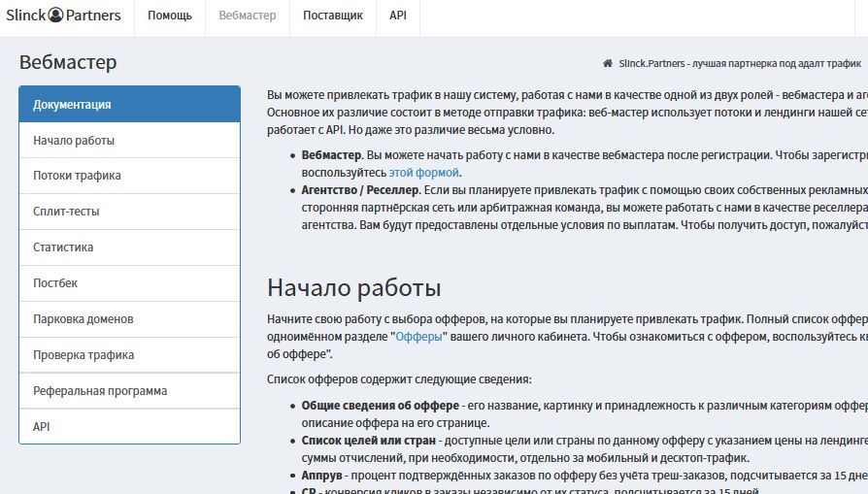Open Реферальная программа in the sidebar
868x494 pixels.
pos(129,391)
